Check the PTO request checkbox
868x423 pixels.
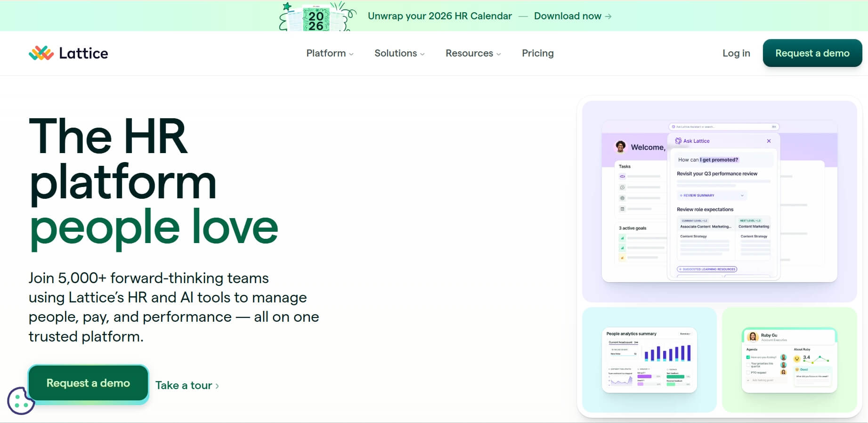click(x=748, y=373)
